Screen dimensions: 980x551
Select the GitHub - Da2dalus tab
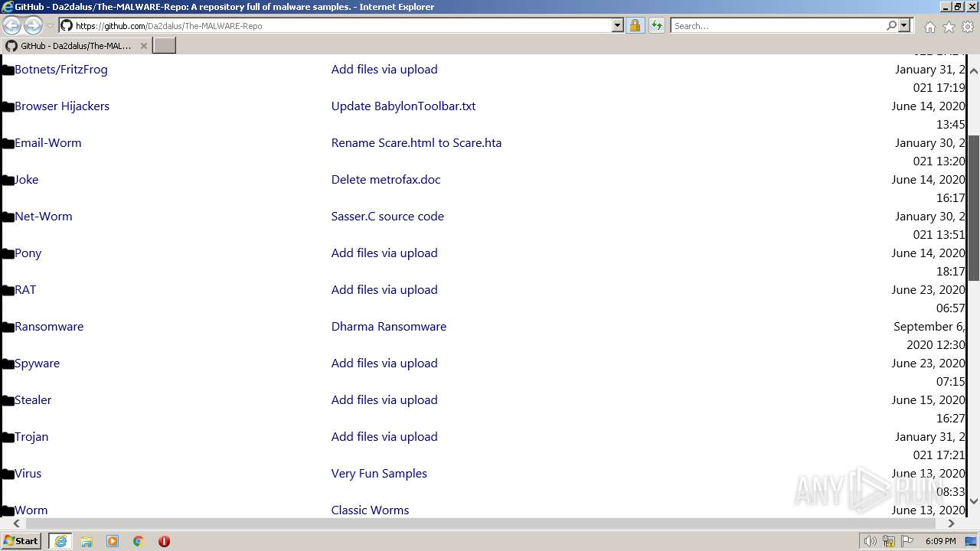pos(75,46)
